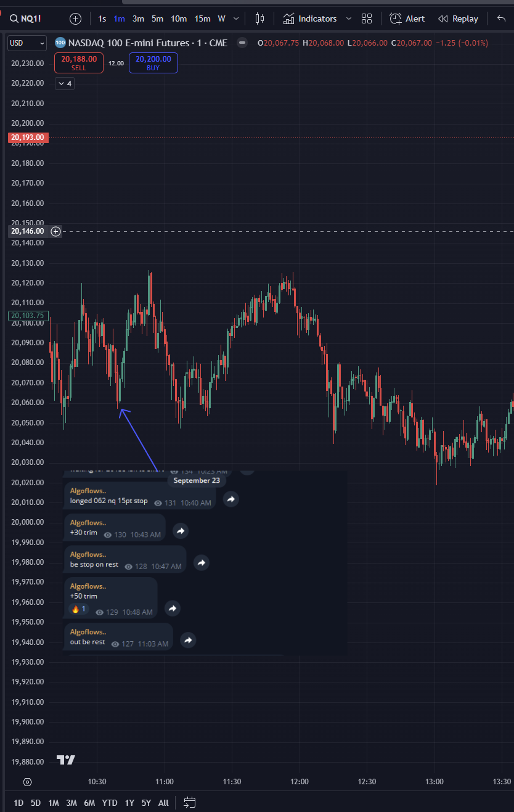514x812 pixels.
Task: Open the Indicators dialog
Action: click(310, 18)
